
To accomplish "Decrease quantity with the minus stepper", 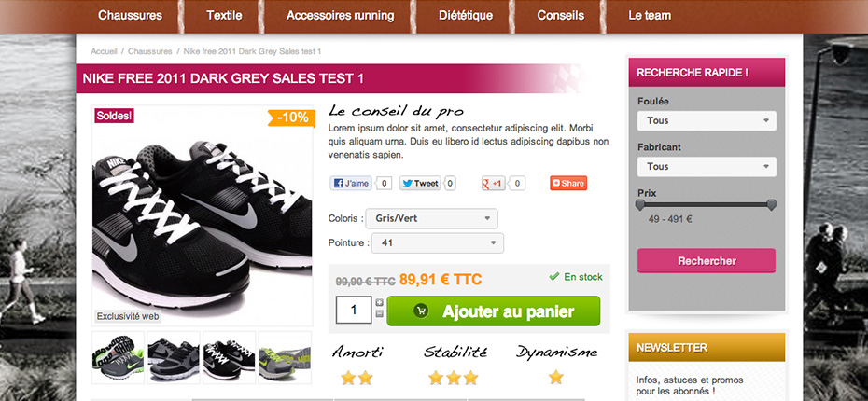I will pos(379,313).
